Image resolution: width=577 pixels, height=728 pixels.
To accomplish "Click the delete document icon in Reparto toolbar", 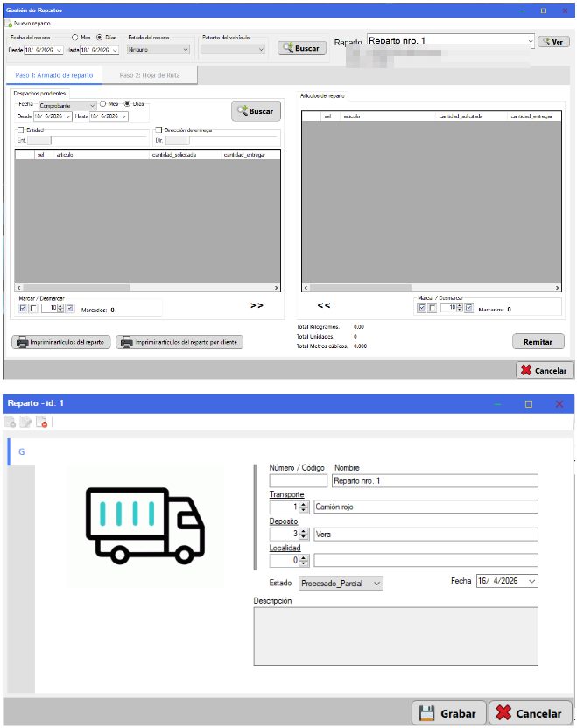I will tap(41, 422).
